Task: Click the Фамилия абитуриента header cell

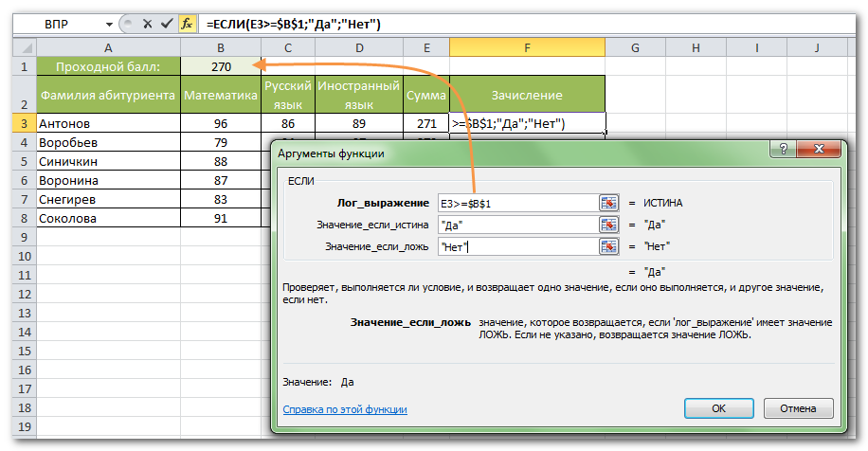Action: tap(108, 95)
